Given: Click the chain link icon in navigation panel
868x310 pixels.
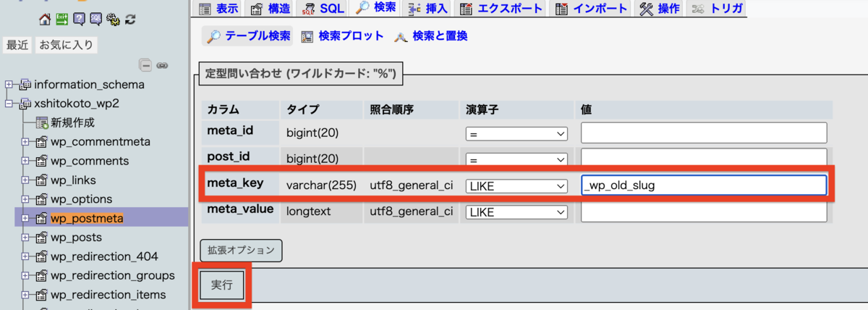Looking at the screenshot, I should (x=162, y=65).
